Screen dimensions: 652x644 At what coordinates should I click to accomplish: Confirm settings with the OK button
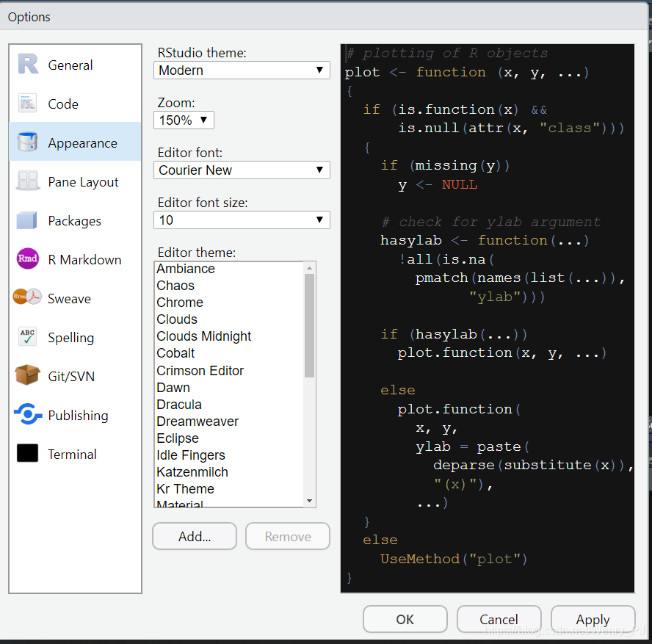tap(405, 620)
